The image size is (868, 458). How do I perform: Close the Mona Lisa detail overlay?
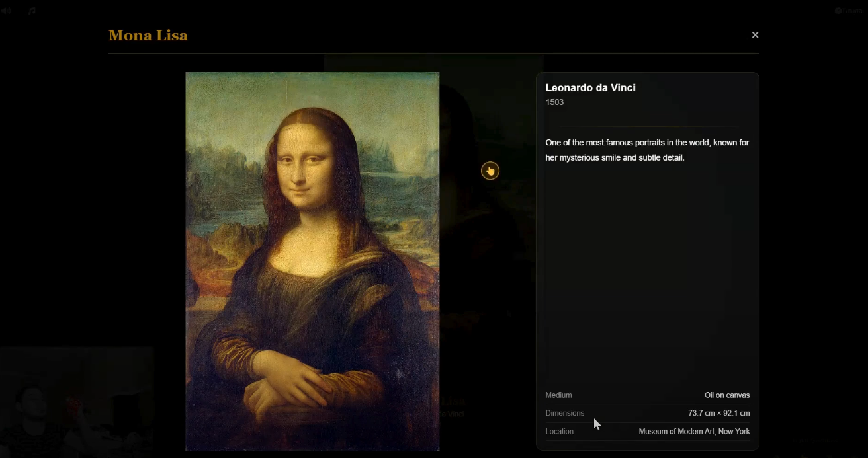point(755,34)
